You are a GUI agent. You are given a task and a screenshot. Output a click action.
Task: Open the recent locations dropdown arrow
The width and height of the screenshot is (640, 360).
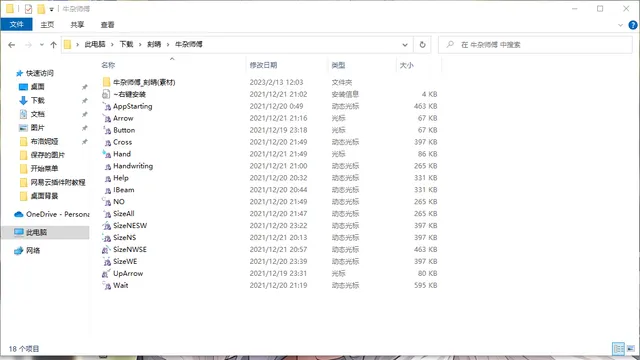42,45
